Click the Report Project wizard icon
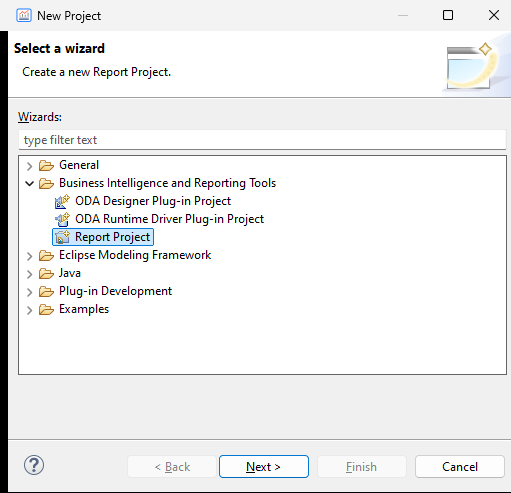The height and width of the screenshot is (493, 511). pyautogui.click(x=62, y=237)
